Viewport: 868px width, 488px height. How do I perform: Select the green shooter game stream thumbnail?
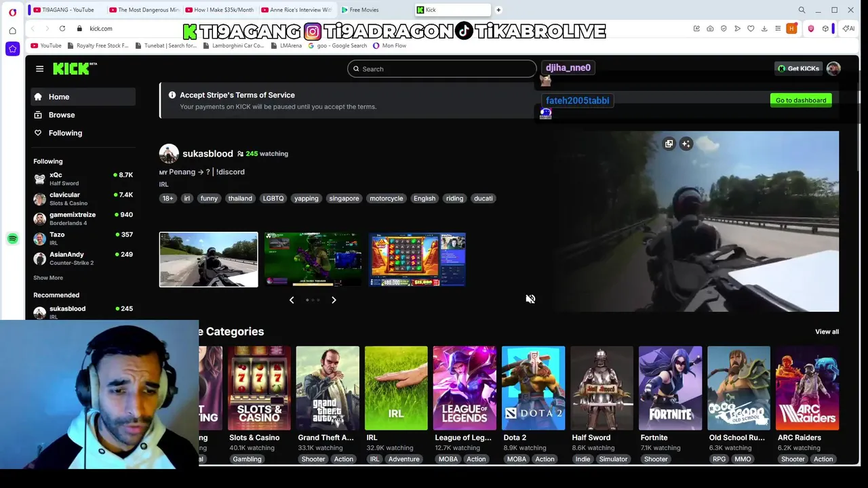(x=313, y=260)
